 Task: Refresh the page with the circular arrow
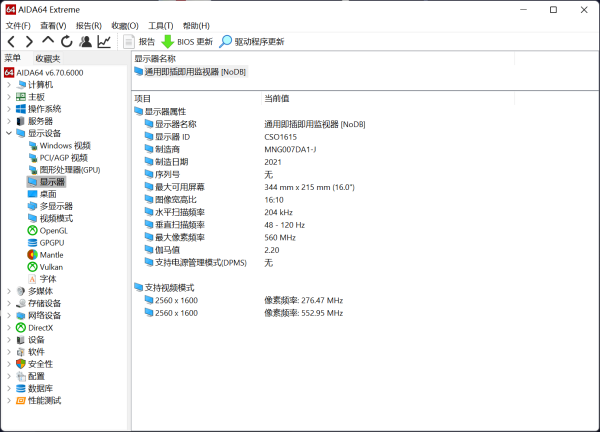67,41
